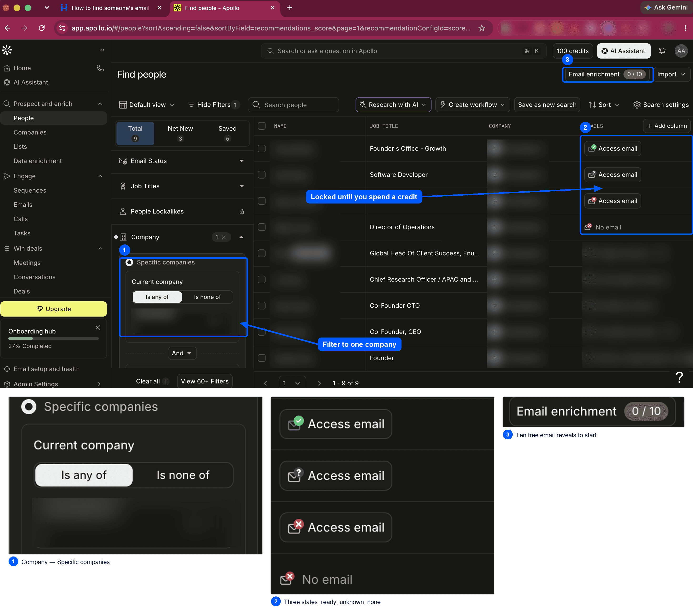Click Save as new search
This screenshot has width=693, height=616.
547,105
